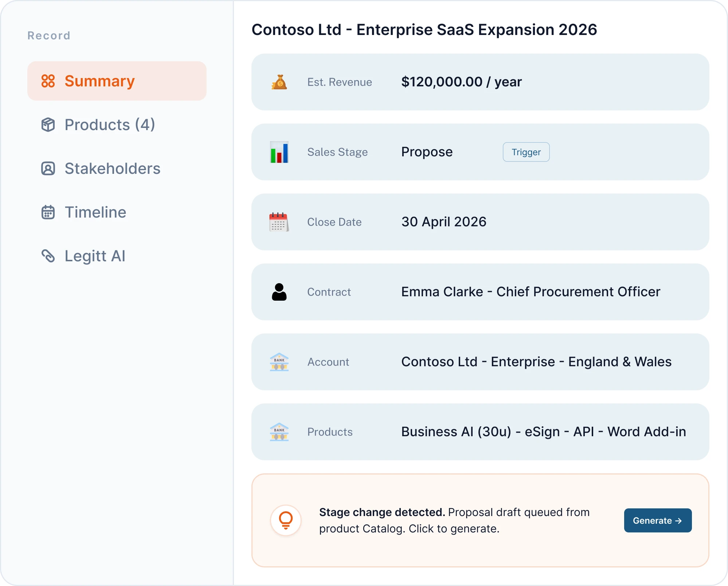Click the Products cube icon in sidebar
The height and width of the screenshot is (586, 728).
click(x=48, y=125)
